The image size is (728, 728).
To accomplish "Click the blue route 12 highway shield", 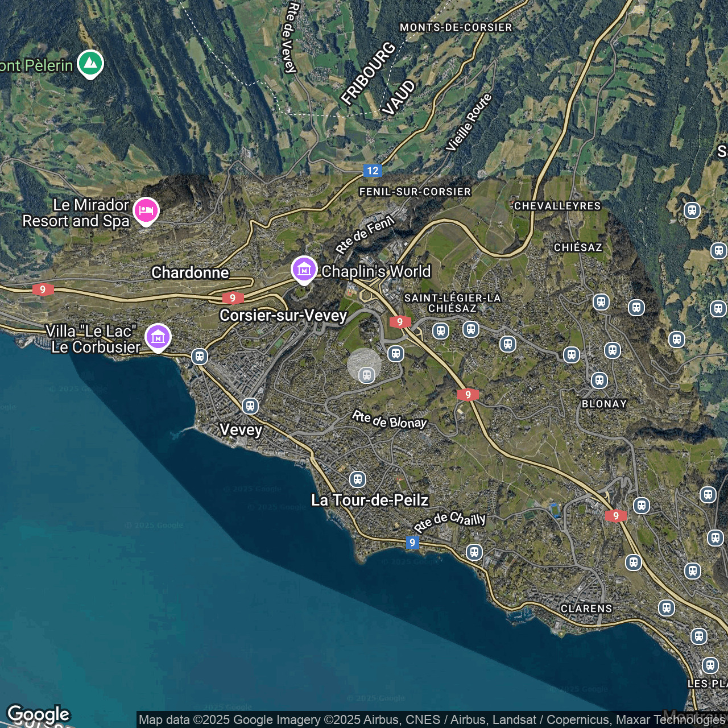I will 373,171.
